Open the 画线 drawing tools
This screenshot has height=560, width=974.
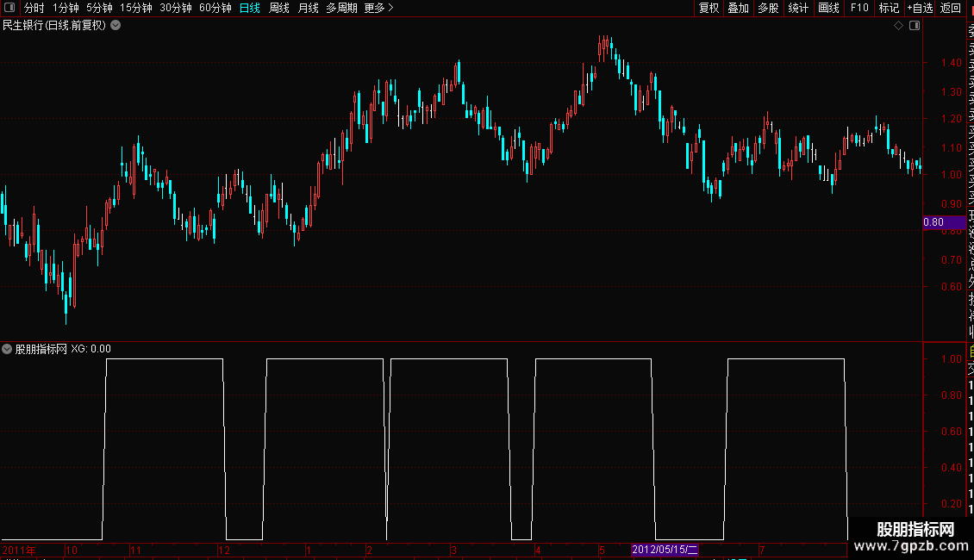pos(828,8)
